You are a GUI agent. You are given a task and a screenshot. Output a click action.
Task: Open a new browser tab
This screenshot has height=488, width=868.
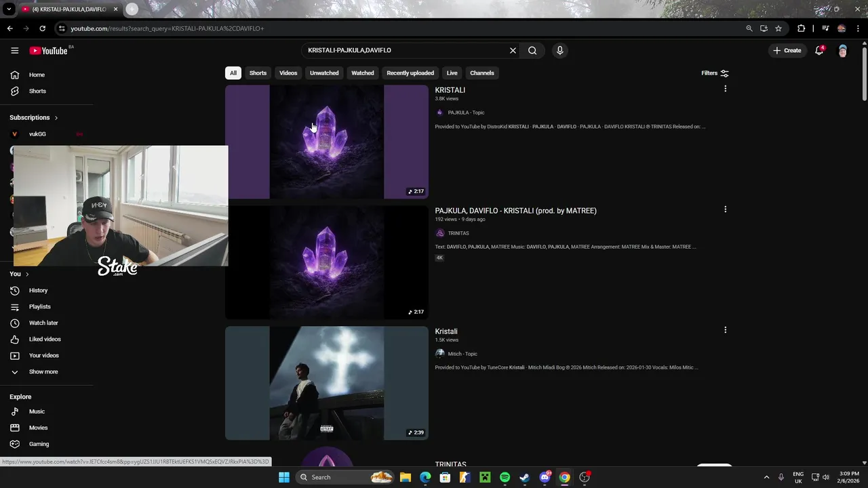point(132,9)
